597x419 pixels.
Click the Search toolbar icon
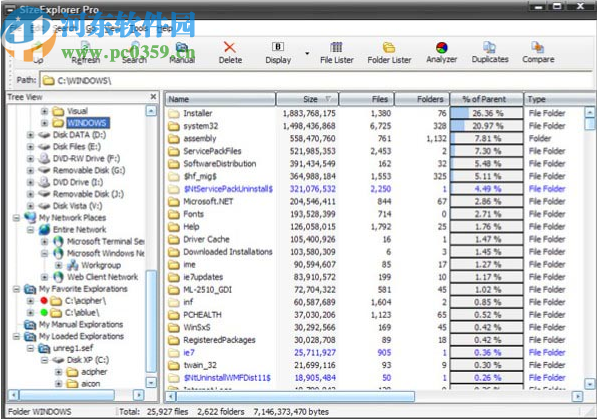[134, 48]
